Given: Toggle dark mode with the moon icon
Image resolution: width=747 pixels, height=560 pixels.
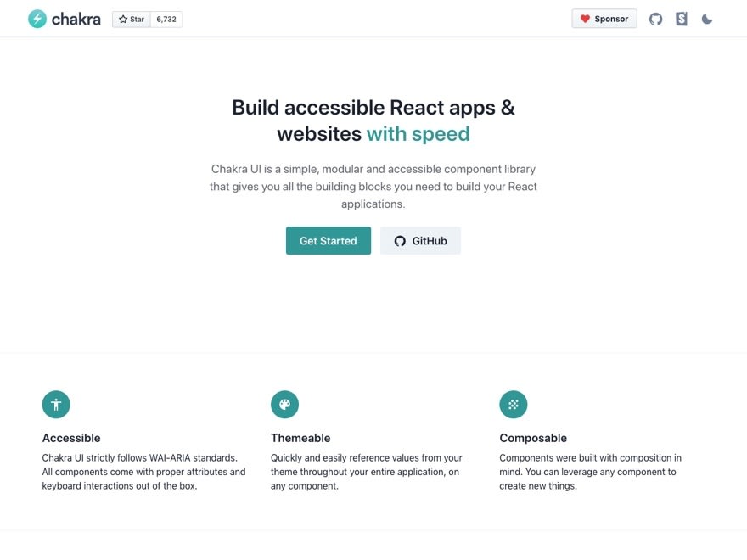Looking at the screenshot, I should click(x=706, y=19).
